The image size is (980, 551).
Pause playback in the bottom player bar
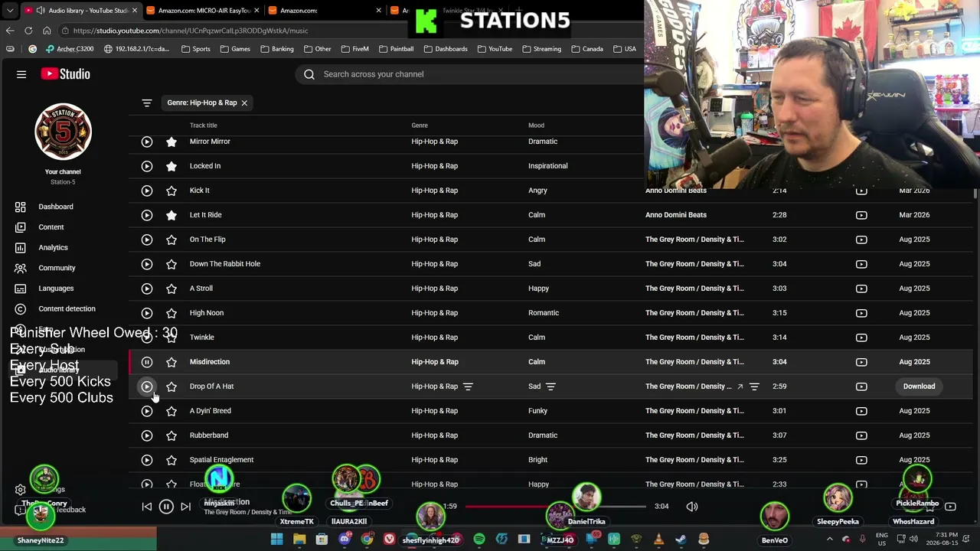click(166, 507)
